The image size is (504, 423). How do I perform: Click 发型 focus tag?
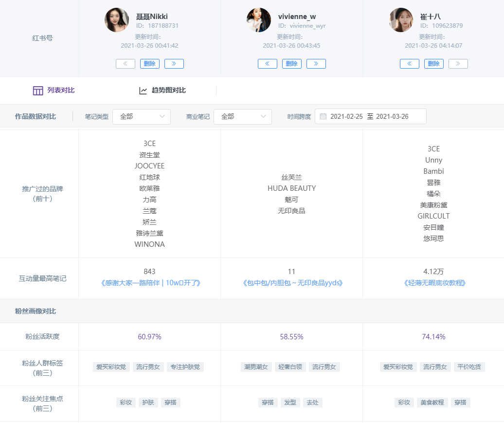click(290, 403)
